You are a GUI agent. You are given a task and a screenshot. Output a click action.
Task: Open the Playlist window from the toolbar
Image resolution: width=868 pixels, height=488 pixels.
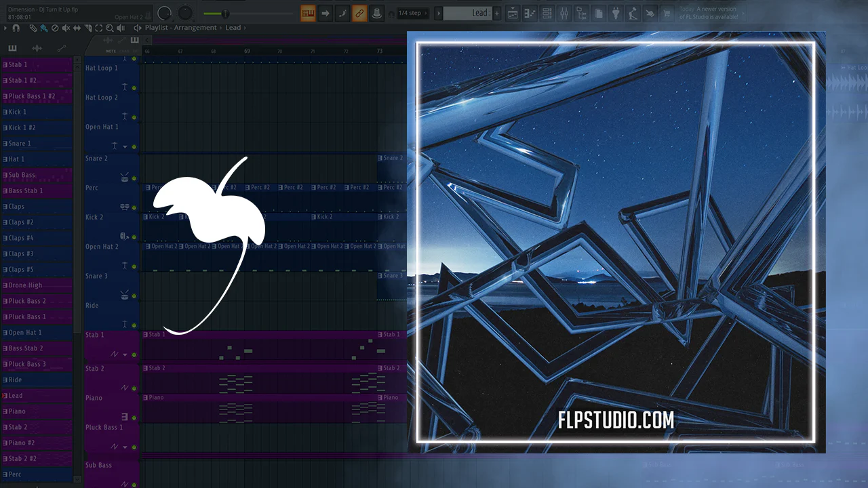[513, 13]
